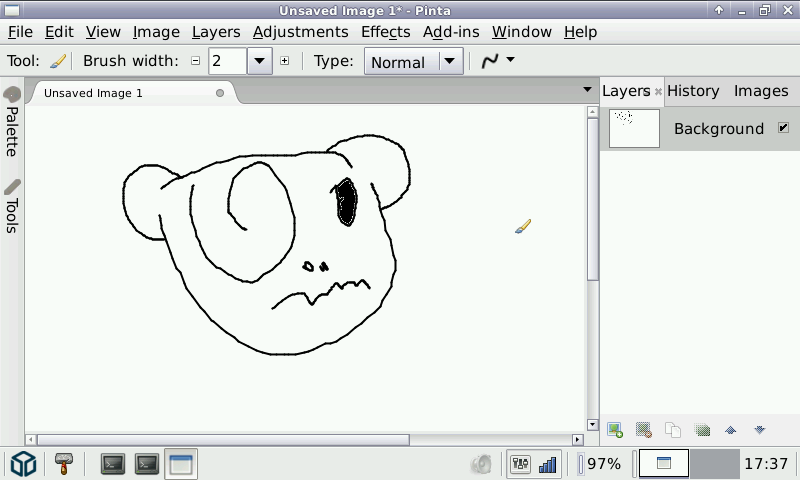Move the layer up

pos(731,430)
